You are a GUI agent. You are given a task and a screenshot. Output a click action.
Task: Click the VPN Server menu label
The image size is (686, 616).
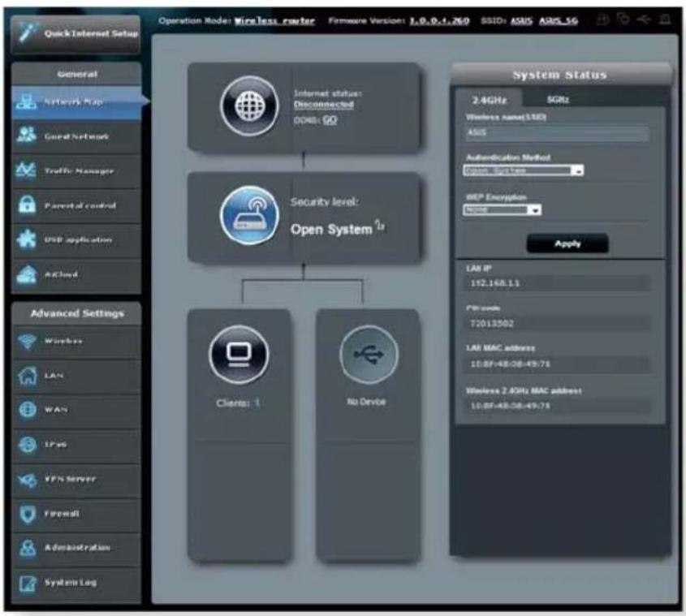click(x=70, y=479)
